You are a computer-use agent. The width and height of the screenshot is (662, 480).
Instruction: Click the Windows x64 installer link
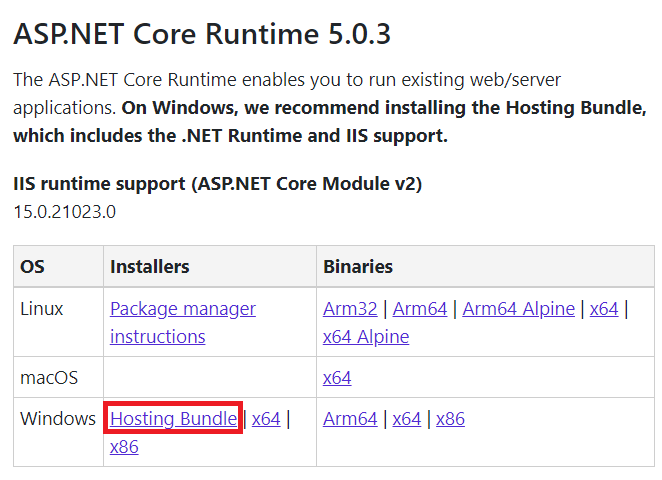(266, 419)
